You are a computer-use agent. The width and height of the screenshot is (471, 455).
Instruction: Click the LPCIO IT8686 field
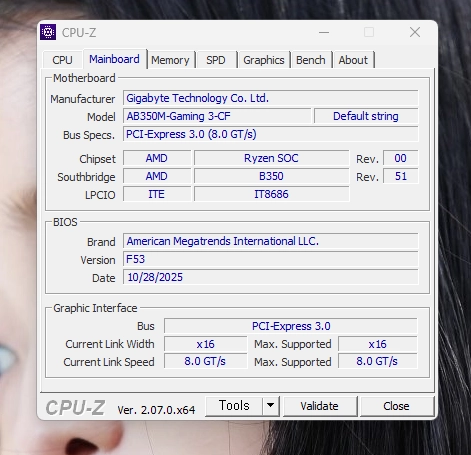click(271, 194)
